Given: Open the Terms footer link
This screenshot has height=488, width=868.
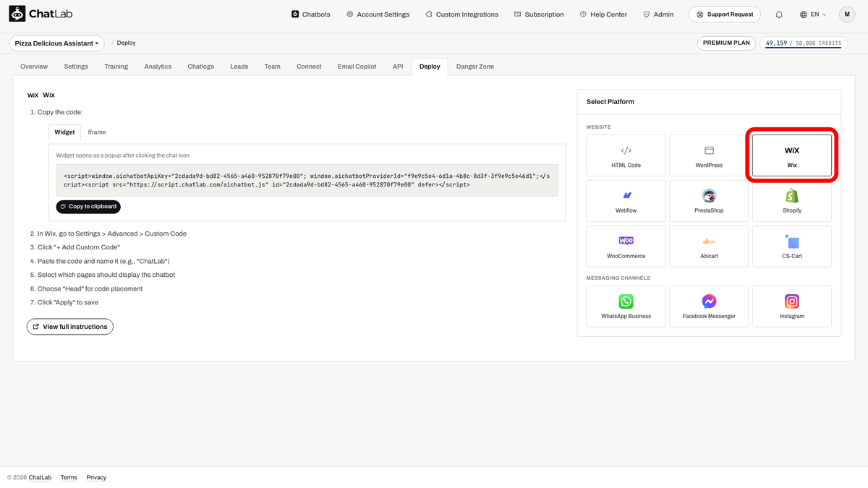Looking at the screenshot, I should (x=69, y=478).
